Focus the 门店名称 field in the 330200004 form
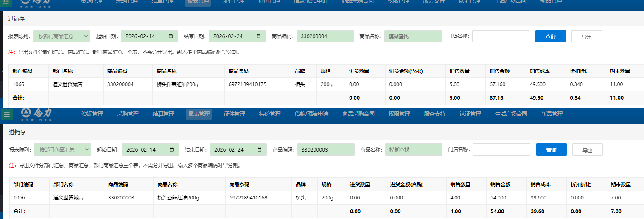The height and width of the screenshot is (219, 644). pyautogui.click(x=501, y=36)
